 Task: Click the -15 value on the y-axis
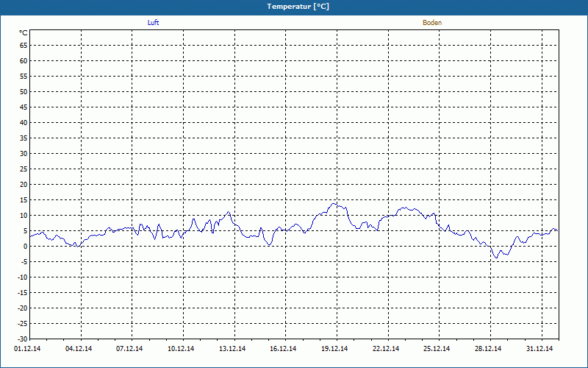pyautogui.click(x=23, y=292)
